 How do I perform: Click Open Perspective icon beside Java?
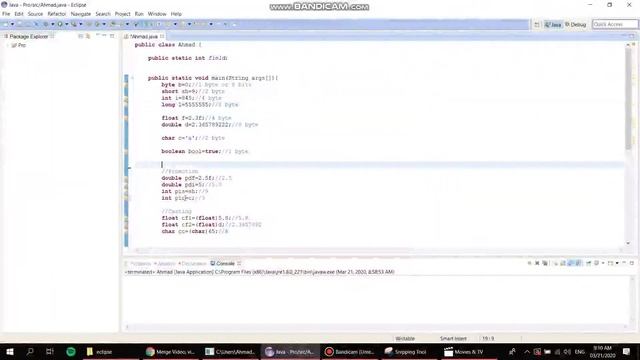pos(537,25)
